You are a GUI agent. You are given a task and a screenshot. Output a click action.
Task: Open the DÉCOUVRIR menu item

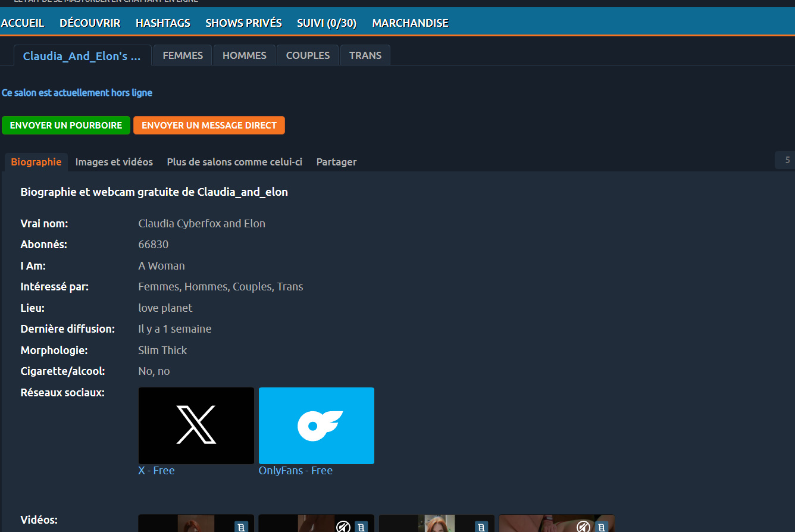coord(90,23)
